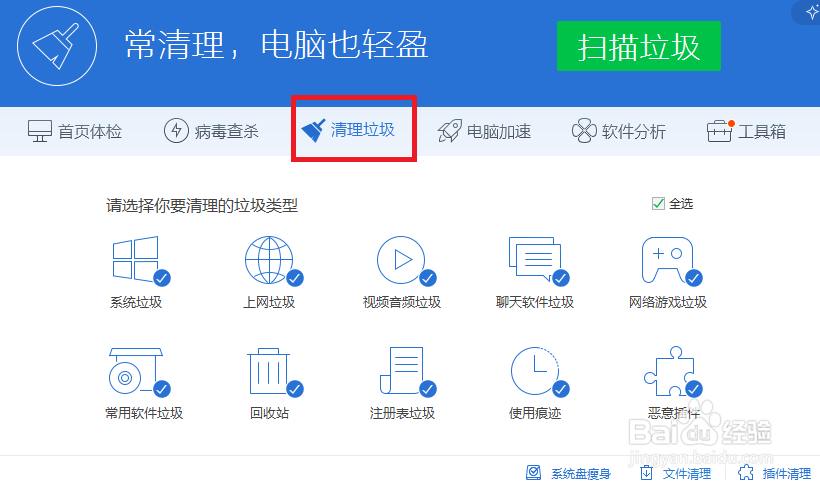Switch to the 病毒查杀 tab

click(x=211, y=131)
